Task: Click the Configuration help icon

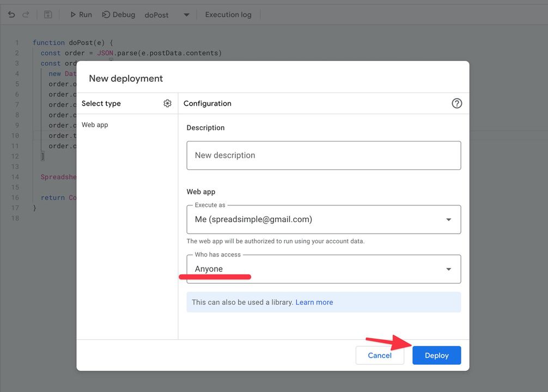Action: [x=457, y=103]
